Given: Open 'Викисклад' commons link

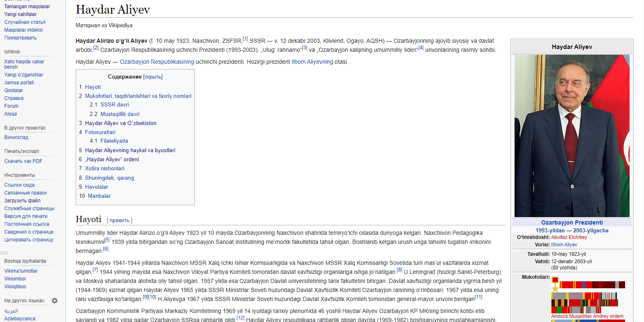Looking at the screenshot, I should pos(16,137).
